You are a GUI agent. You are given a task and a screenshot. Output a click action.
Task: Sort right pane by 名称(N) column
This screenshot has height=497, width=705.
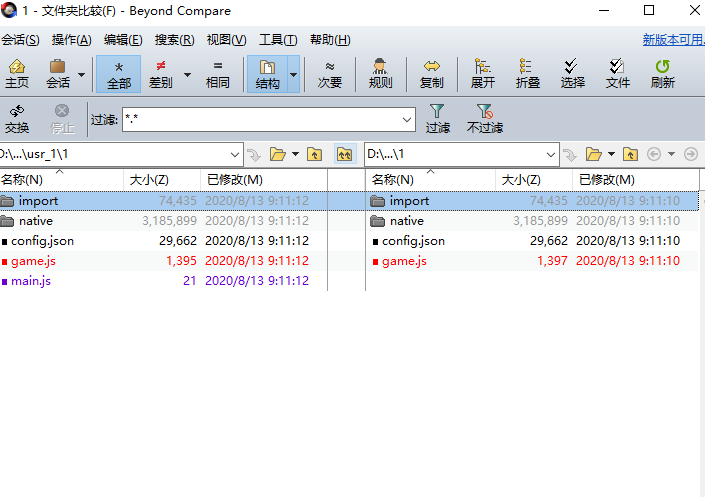coord(431,180)
